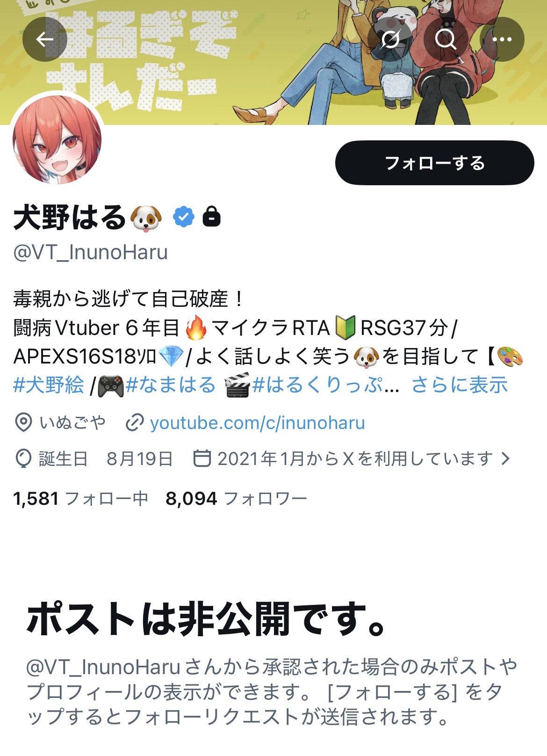Tap the location pin icon beside いぬごや

23,422
